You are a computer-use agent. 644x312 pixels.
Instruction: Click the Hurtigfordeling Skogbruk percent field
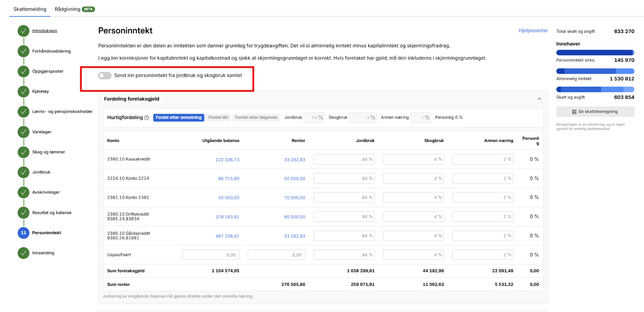point(363,117)
